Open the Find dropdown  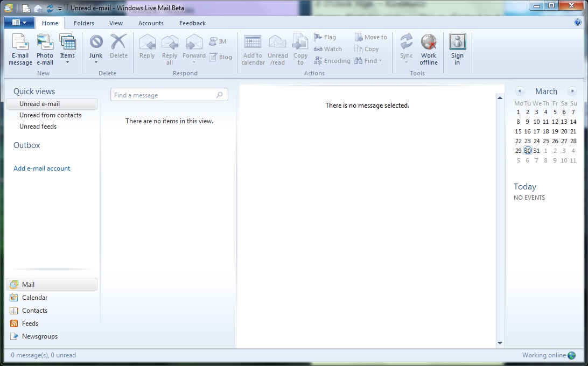click(x=368, y=61)
